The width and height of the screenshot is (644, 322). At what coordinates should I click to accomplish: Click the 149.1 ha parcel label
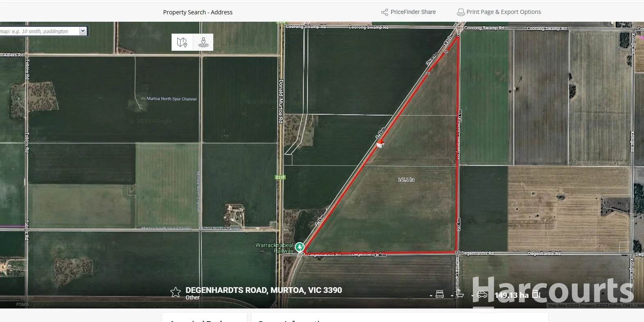406,179
